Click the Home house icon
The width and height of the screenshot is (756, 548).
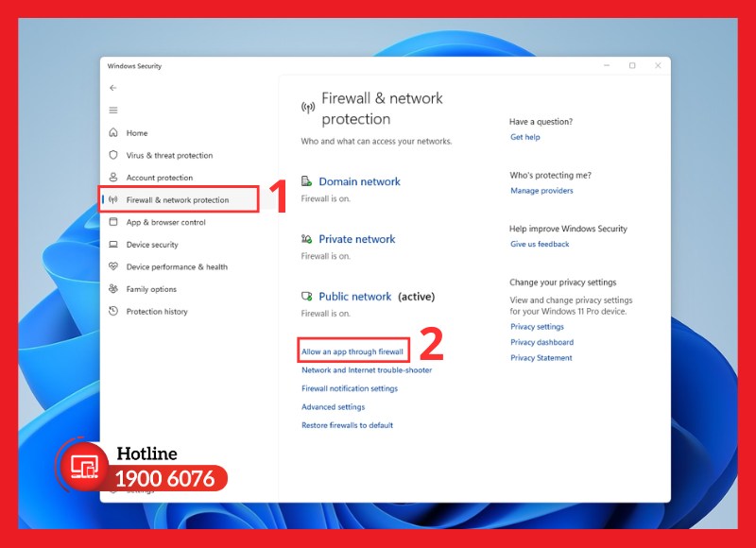tap(113, 132)
